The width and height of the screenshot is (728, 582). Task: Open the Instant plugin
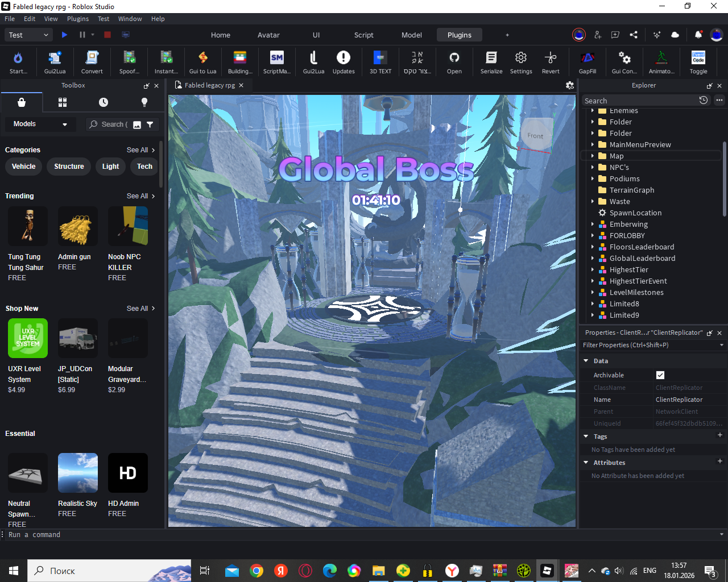tap(166, 62)
